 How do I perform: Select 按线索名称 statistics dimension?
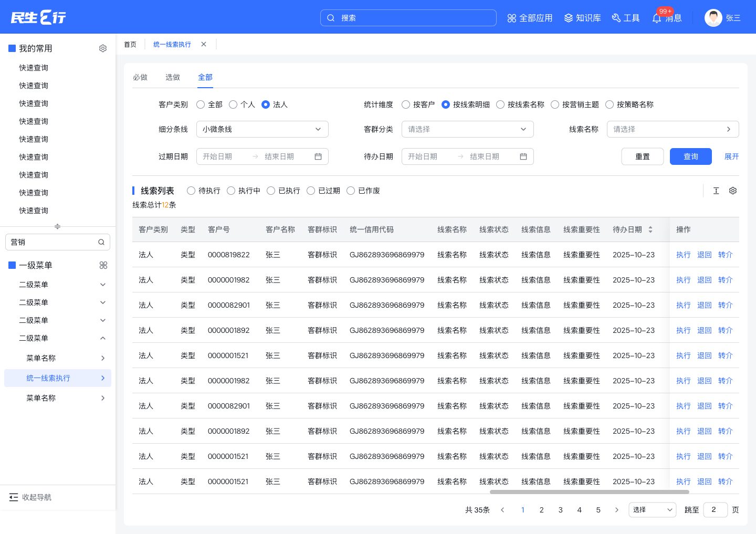[500, 104]
